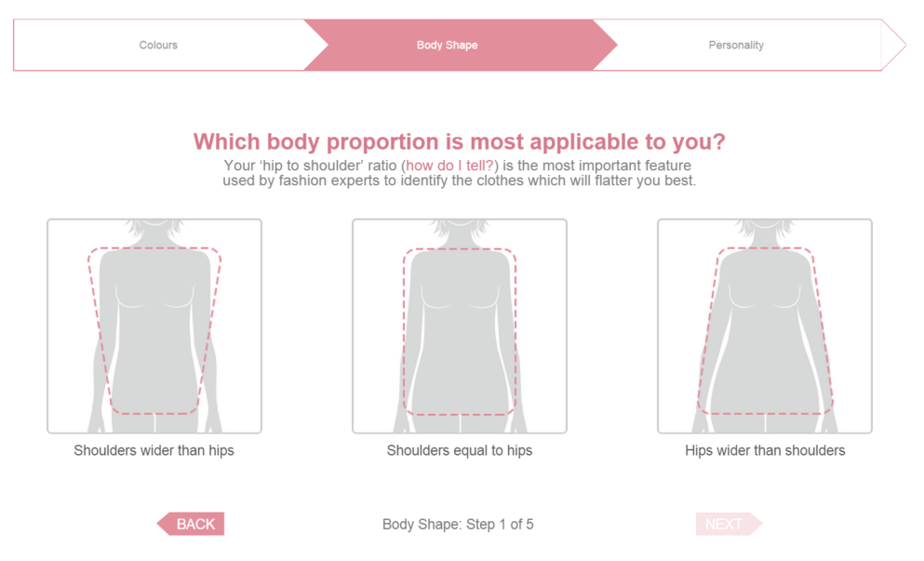Image resolution: width=924 pixels, height=561 pixels.
Task: Click the arrow tip ending the progress bar
Action: [x=893, y=45]
